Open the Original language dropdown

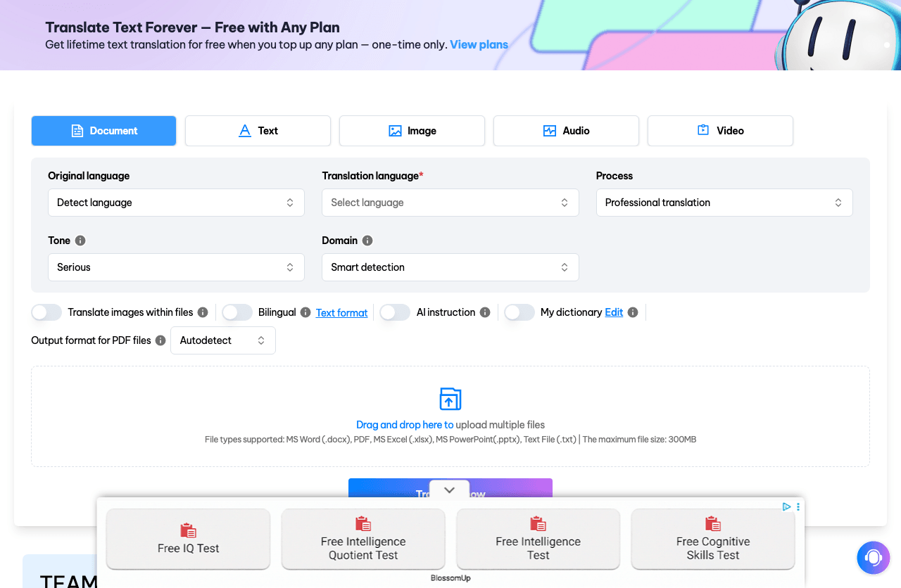coord(176,203)
